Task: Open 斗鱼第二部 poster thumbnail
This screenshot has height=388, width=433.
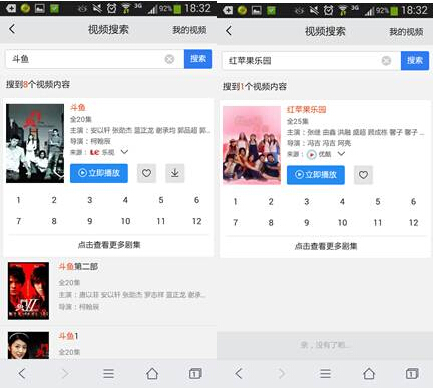Action: tap(28, 291)
